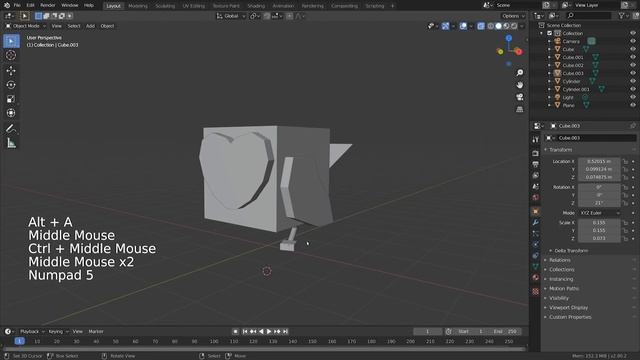Open the Tool properties tab
The image size is (640, 360).
pos(536,140)
